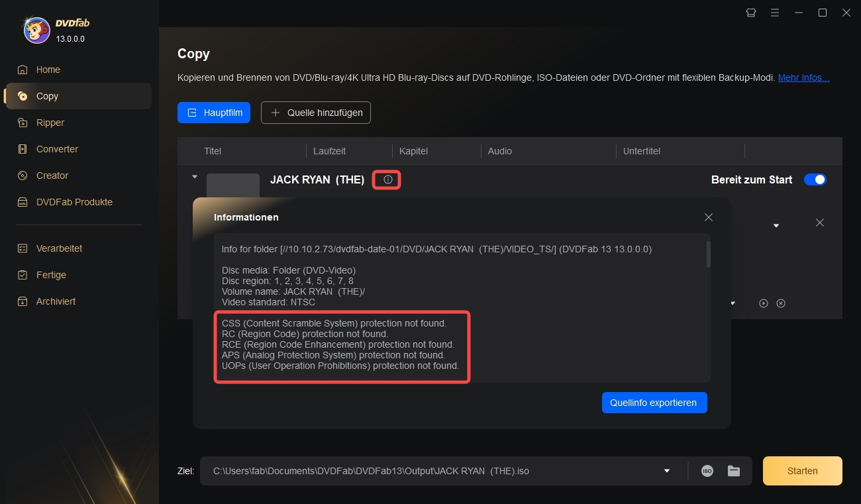This screenshot has height=504, width=861.
Task: Open the skin theme icon in title bar
Action: coord(751,13)
